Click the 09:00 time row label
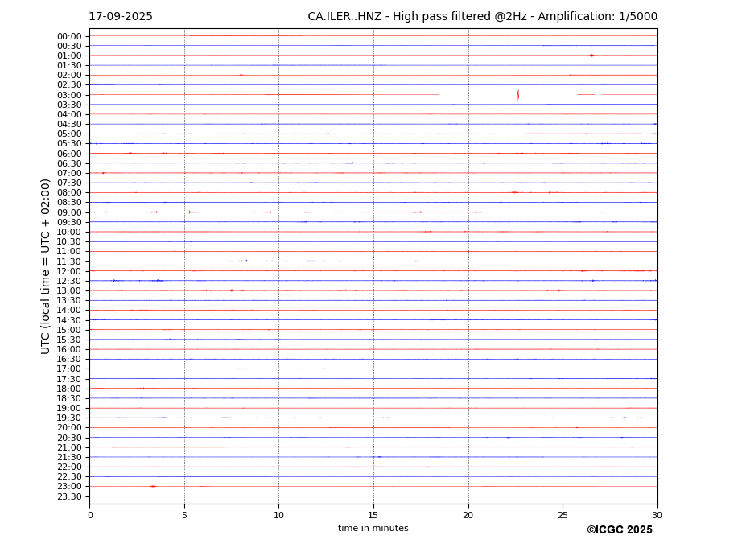Viewport: 746px width, 560px height. tap(69, 212)
